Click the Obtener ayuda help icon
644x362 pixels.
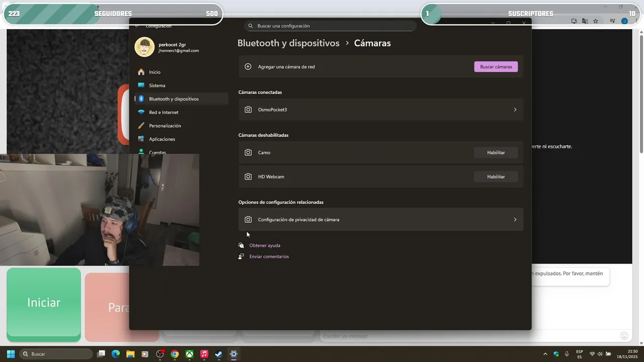[x=242, y=245]
